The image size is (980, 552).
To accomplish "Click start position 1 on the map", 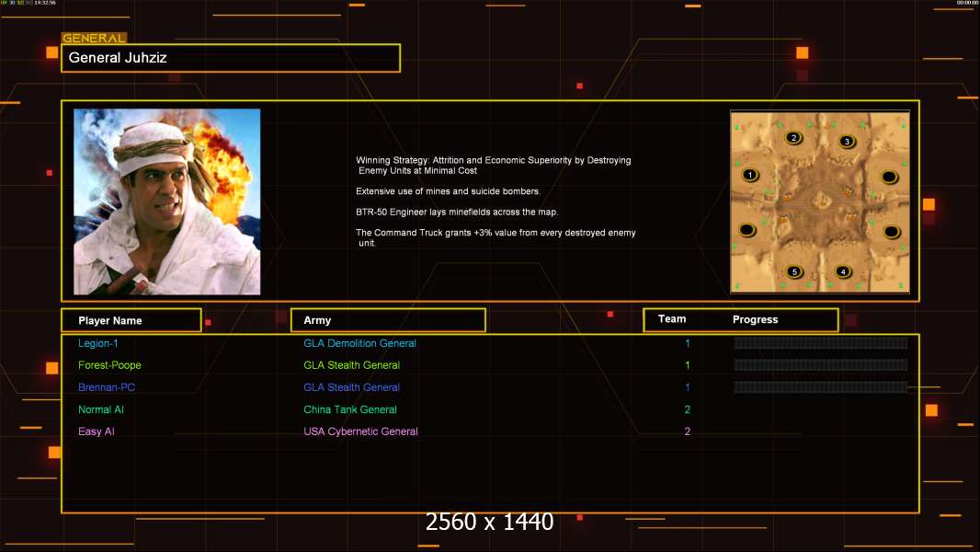I will (750, 175).
